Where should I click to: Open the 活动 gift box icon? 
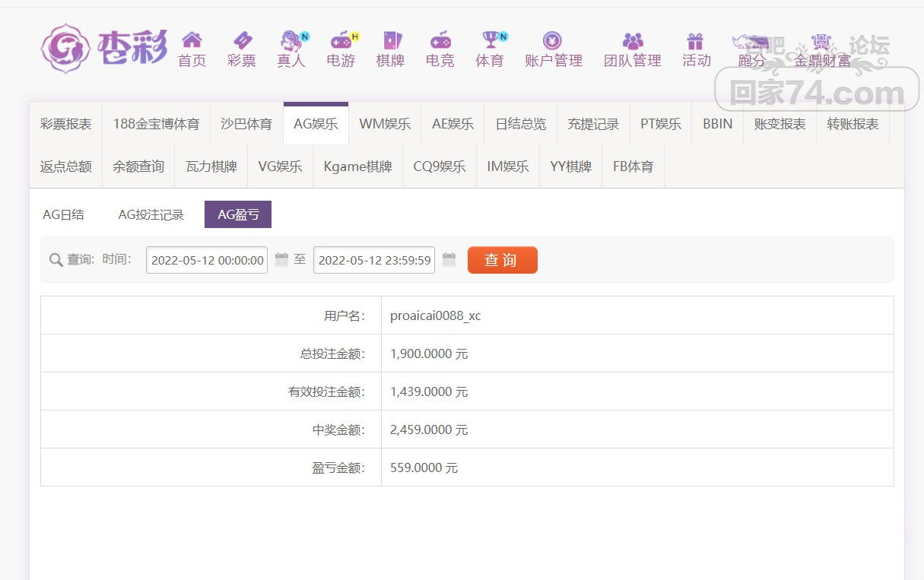coord(695,40)
